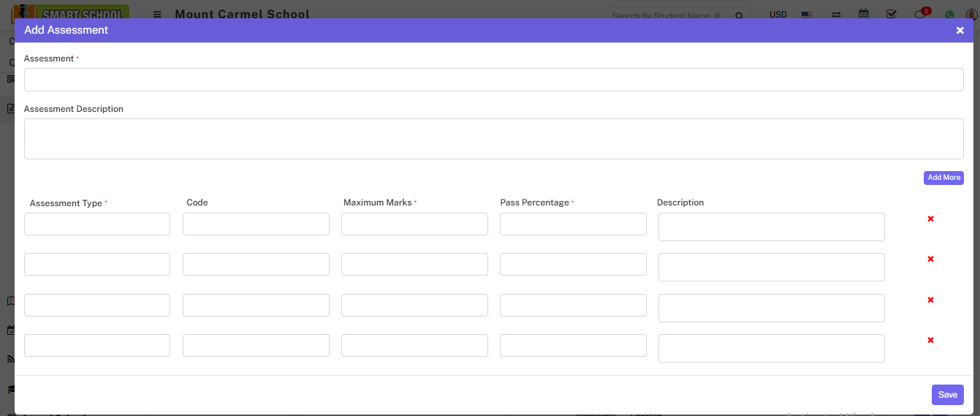Open the US flag language selector
This screenshot has height=416, width=980.
tap(807, 14)
